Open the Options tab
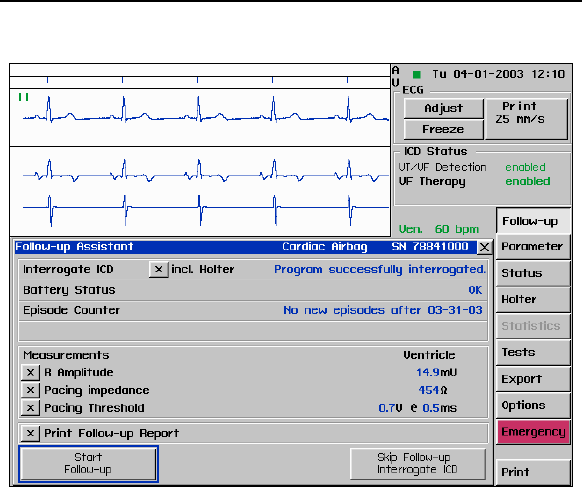 click(x=533, y=405)
